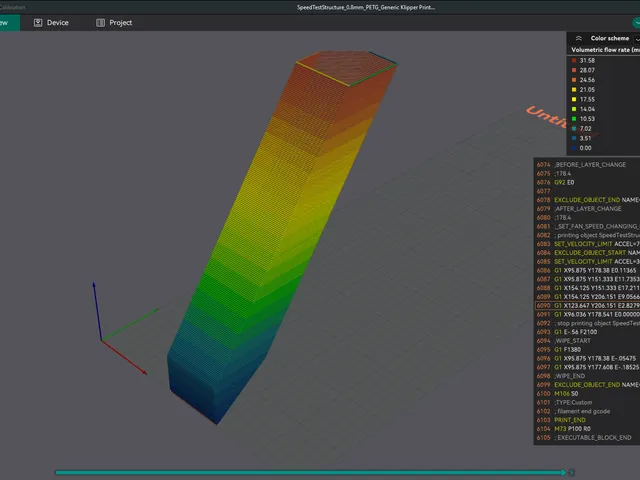Click the 28.07 flow rate color swatch
The width and height of the screenshot is (640, 480).
tap(574, 70)
